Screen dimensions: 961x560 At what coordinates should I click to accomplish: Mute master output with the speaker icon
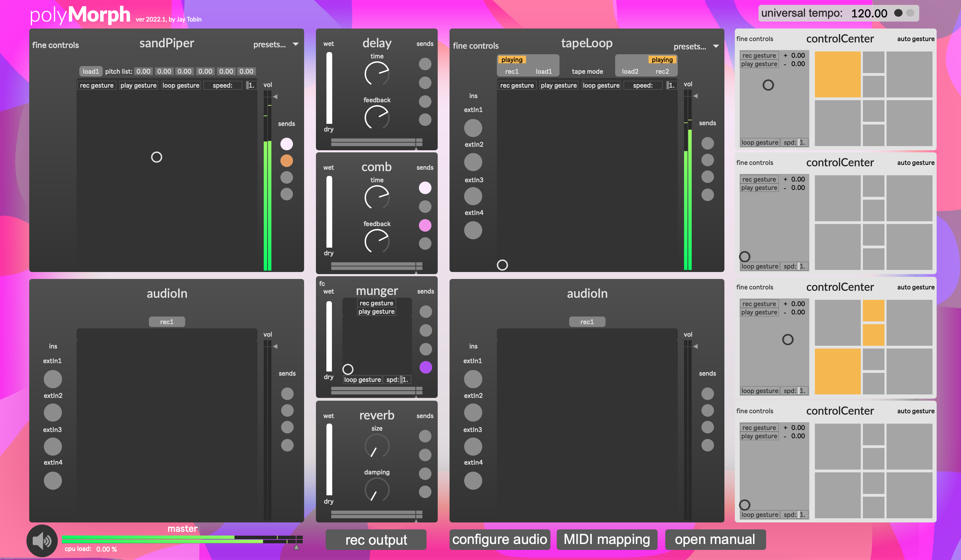(42, 541)
